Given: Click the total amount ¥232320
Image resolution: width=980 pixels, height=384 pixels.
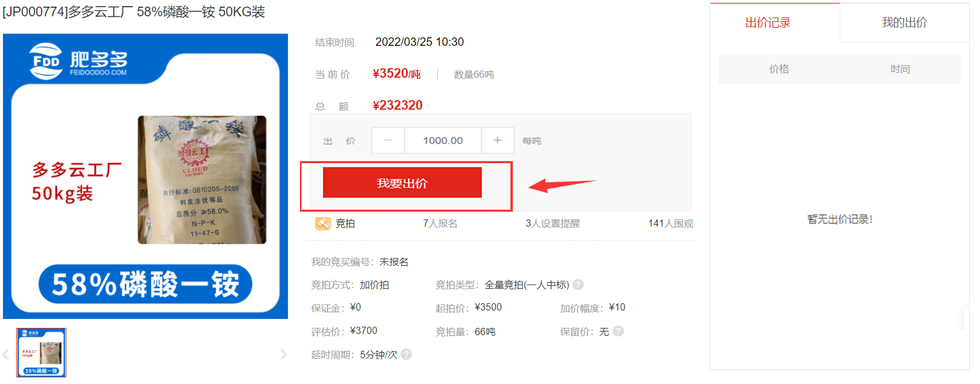Looking at the screenshot, I should click(398, 105).
